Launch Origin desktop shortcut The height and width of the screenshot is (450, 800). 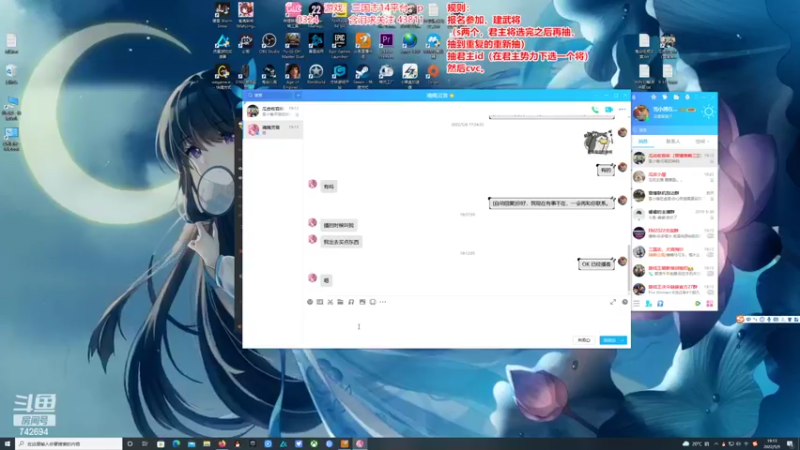pyautogui.click(x=433, y=74)
